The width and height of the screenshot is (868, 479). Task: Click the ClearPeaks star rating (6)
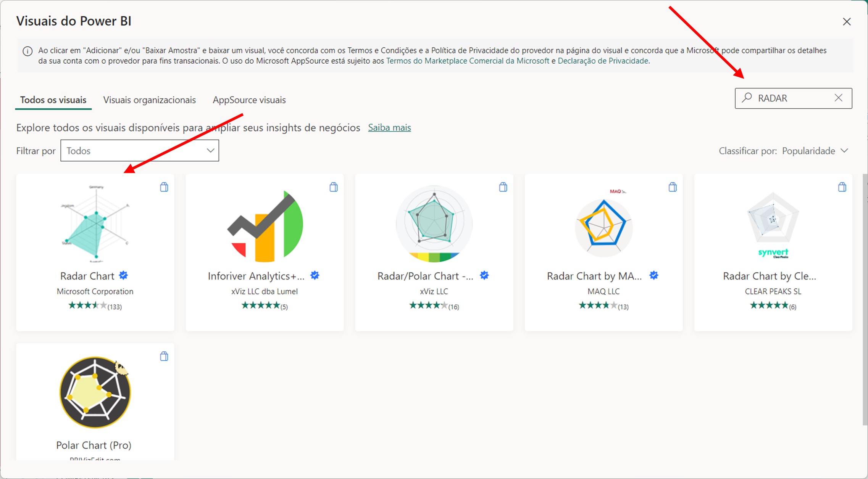coord(773,306)
